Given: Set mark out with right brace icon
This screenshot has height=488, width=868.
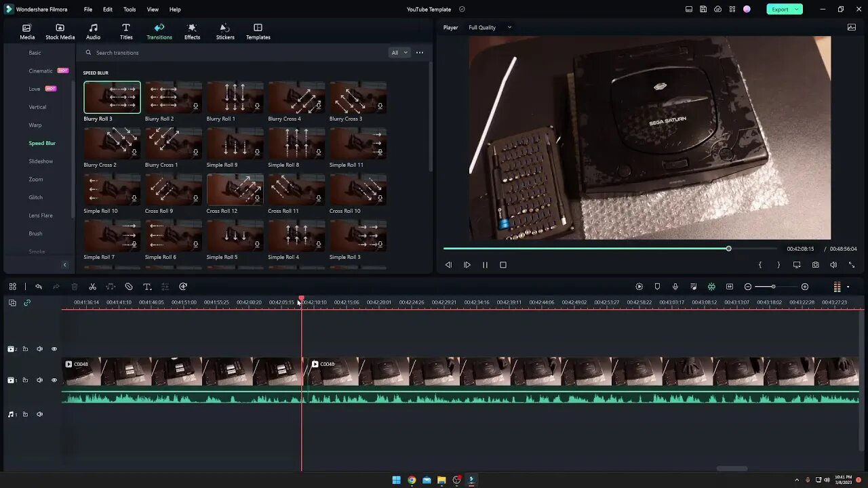Looking at the screenshot, I should point(778,265).
